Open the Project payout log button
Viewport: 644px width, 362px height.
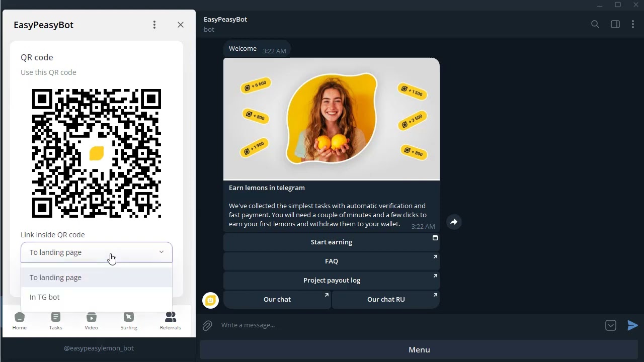tap(332, 280)
